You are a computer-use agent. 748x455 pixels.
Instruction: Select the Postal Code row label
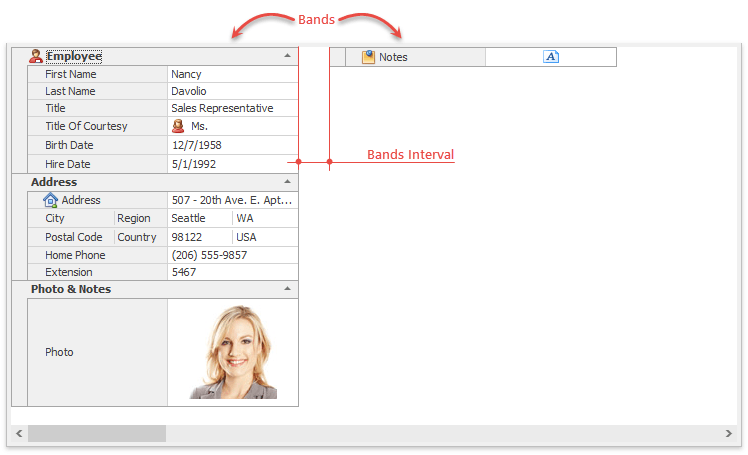coord(73,237)
